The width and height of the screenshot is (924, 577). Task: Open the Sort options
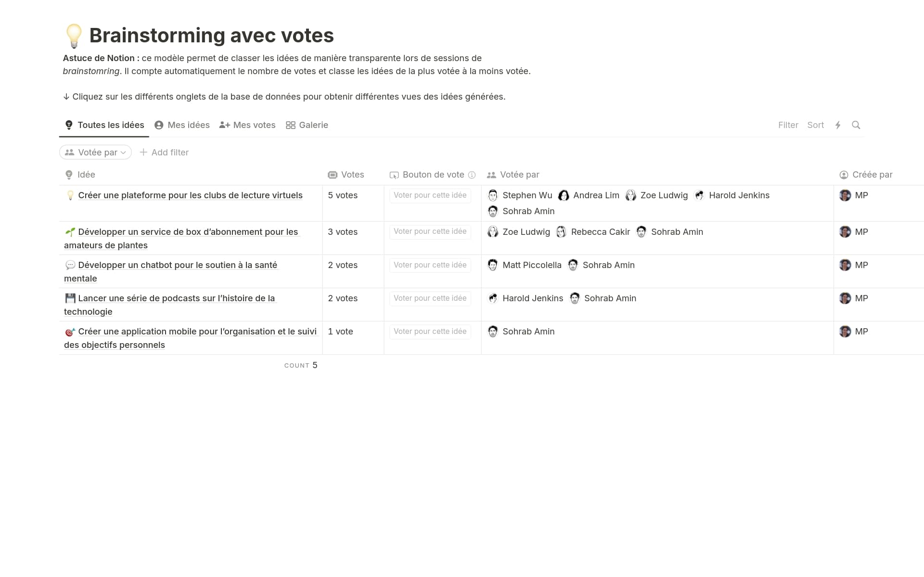coord(815,125)
